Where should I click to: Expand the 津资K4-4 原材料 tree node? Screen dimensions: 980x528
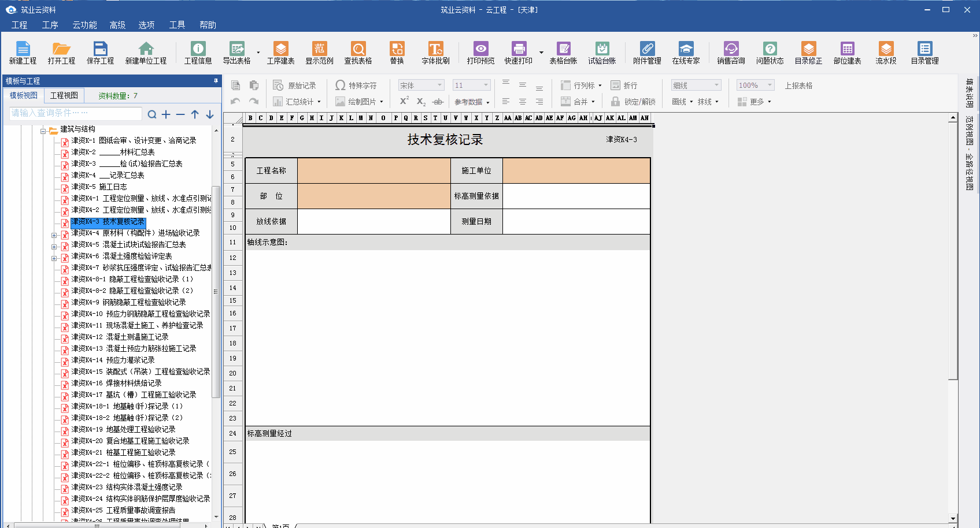point(54,235)
